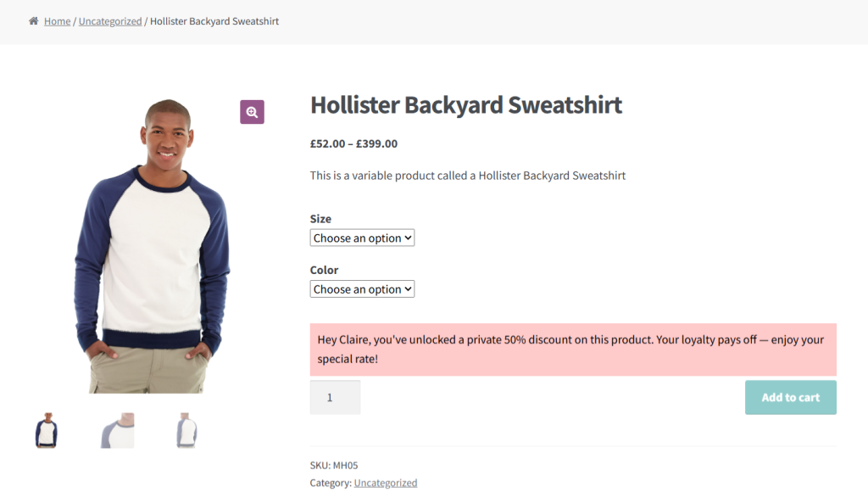This screenshot has width=868, height=498.
Task: Click the Size attribute label
Action: pos(320,218)
